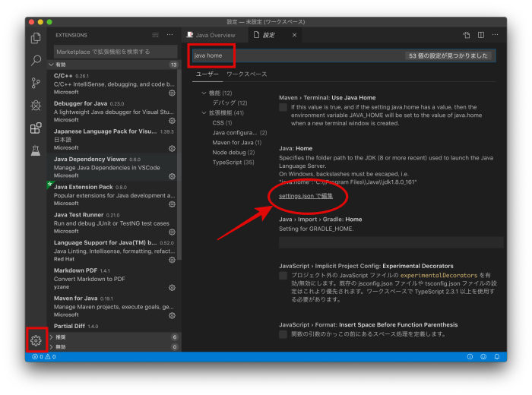Open the Search view icon
Viewport: 532px width, 395px height.
(36, 61)
